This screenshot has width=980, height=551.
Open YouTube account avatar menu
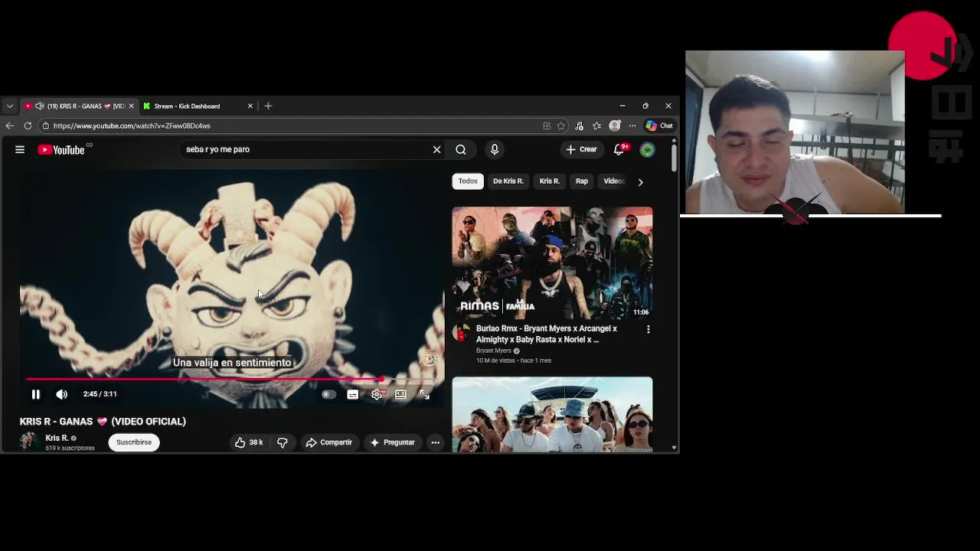pyautogui.click(x=648, y=149)
